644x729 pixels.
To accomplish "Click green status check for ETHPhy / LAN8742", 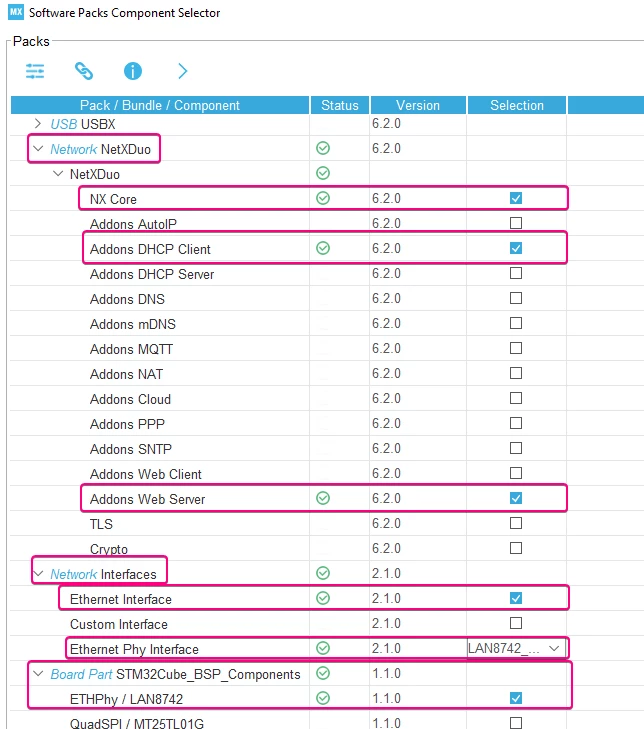I will coord(323,698).
